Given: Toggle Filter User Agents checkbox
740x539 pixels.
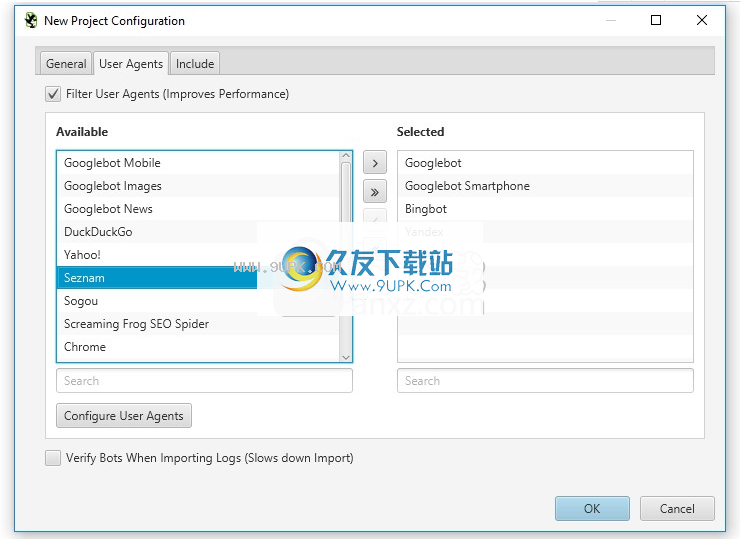Looking at the screenshot, I should click(x=53, y=94).
